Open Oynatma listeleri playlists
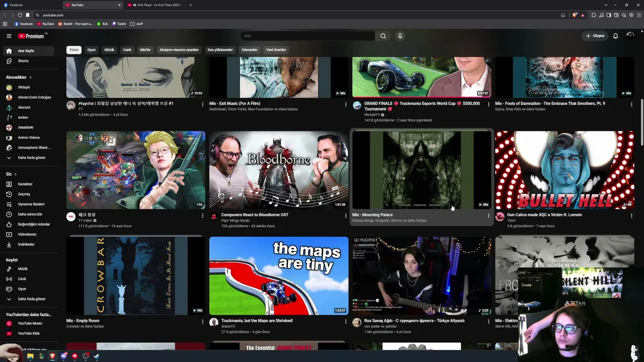Image resolution: width=644 pixels, height=362 pixels. pos(29,204)
